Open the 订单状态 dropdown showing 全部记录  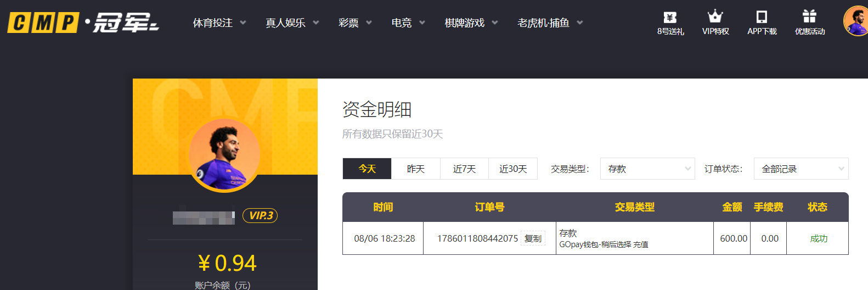801,169
